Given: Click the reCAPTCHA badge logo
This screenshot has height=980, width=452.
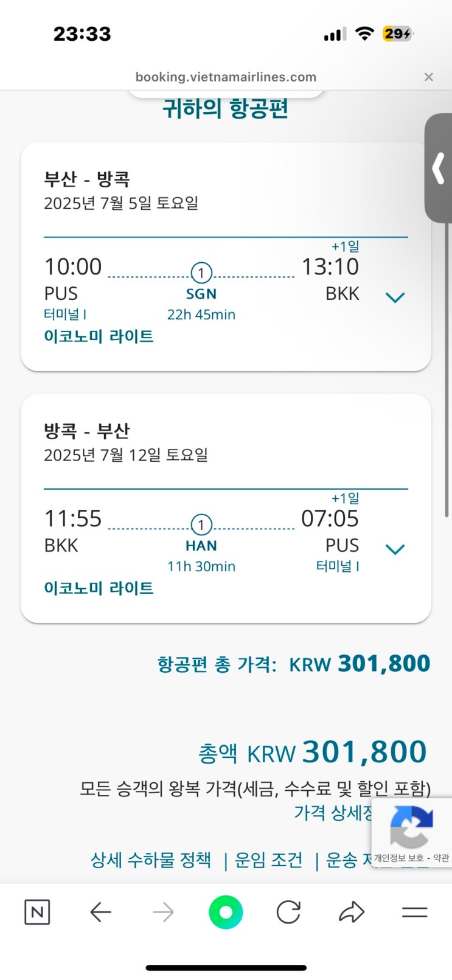Looking at the screenshot, I should (x=411, y=827).
